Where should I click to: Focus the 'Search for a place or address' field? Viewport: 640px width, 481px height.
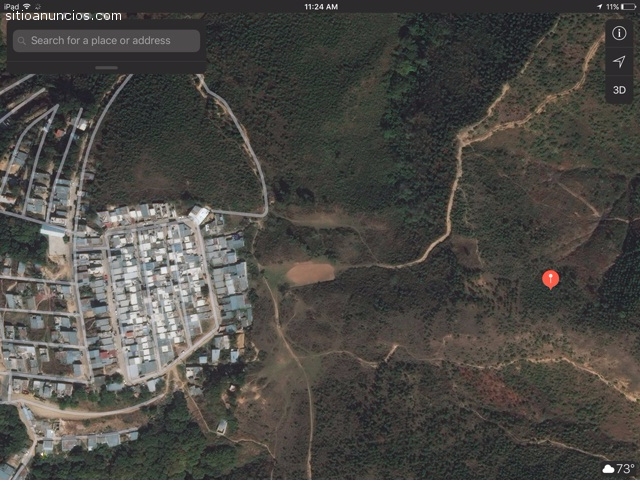click(107, 40)
